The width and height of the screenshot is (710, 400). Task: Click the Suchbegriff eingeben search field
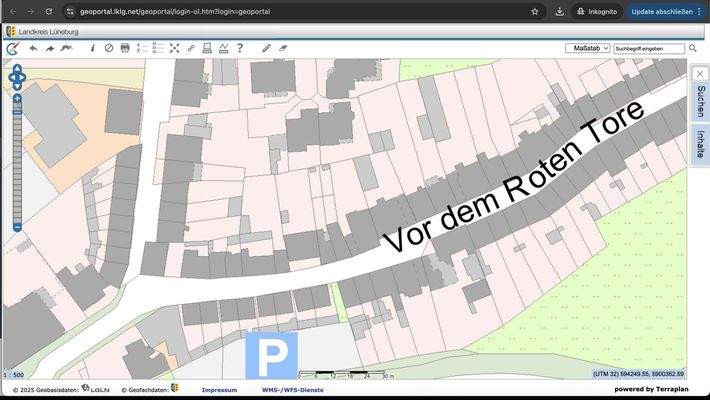point(649,48)
